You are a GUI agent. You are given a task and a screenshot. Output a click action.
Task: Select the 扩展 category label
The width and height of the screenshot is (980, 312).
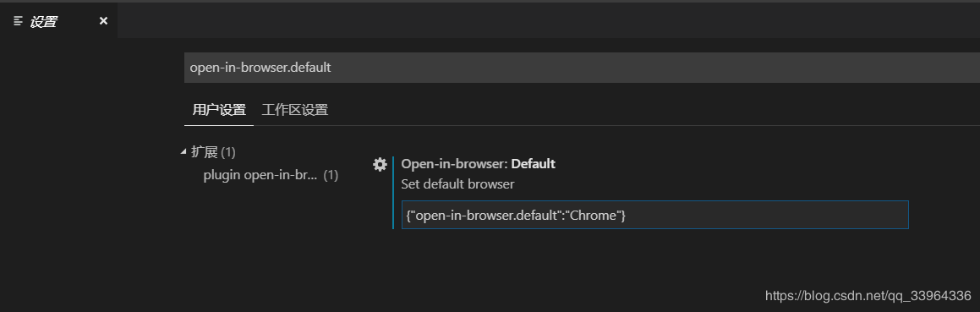(x=205, y=152)
